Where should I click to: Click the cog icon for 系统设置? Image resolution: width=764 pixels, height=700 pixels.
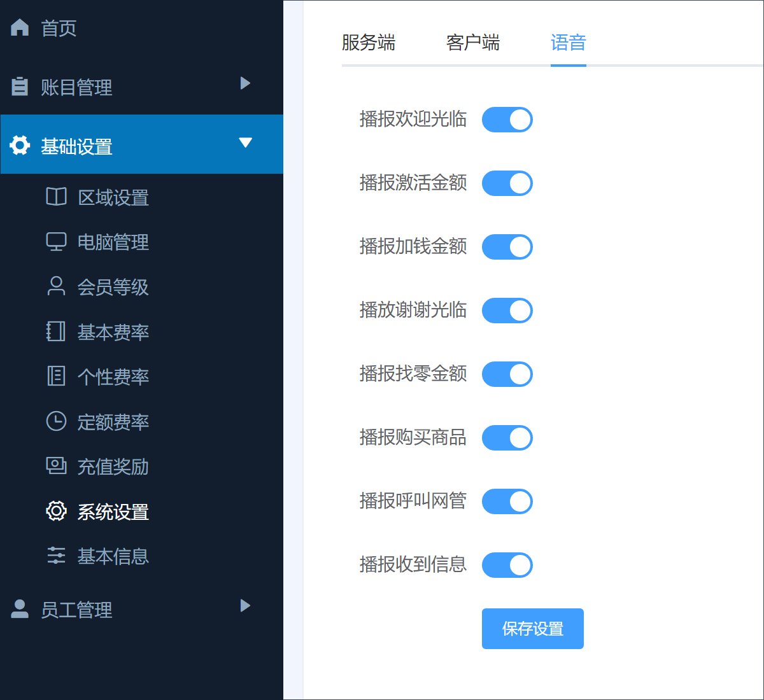pos(56,511)
